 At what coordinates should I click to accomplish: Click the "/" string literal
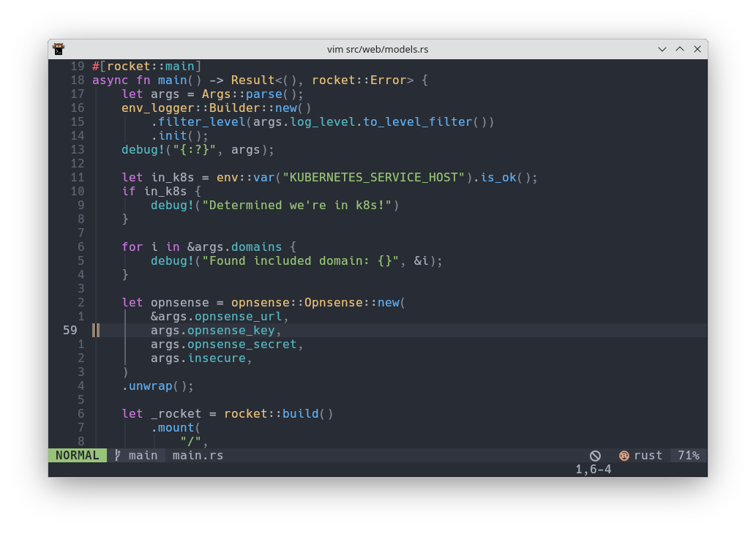tap(190, 442)
